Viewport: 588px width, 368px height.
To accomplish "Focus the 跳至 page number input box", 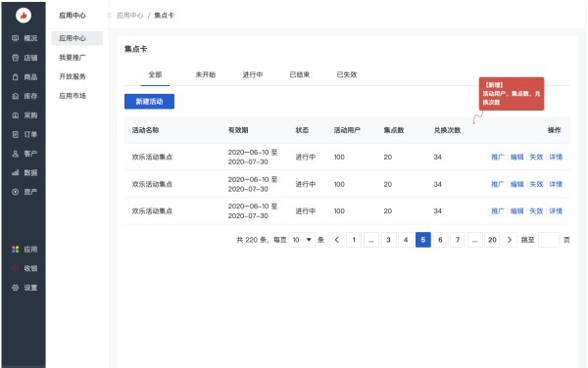I will point(549,240).
